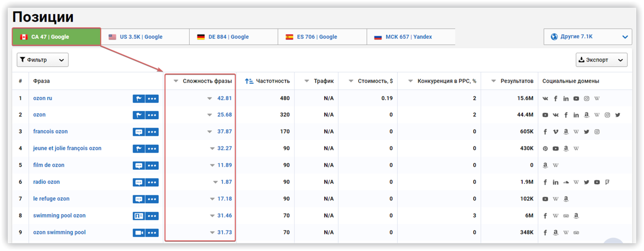The width and height of the screenshot is (644, 251).
Task: Open the ozon ru phrase link
Action: pyautogui.click(x=43, y=98)
